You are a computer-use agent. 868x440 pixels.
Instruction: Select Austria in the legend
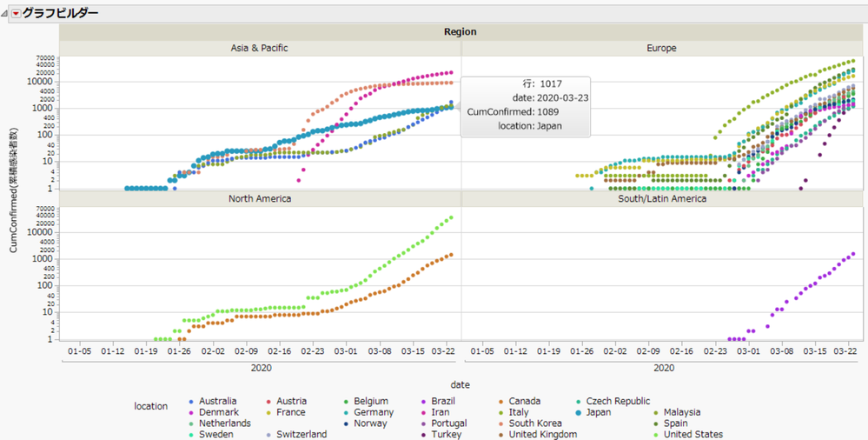point(292,401)
